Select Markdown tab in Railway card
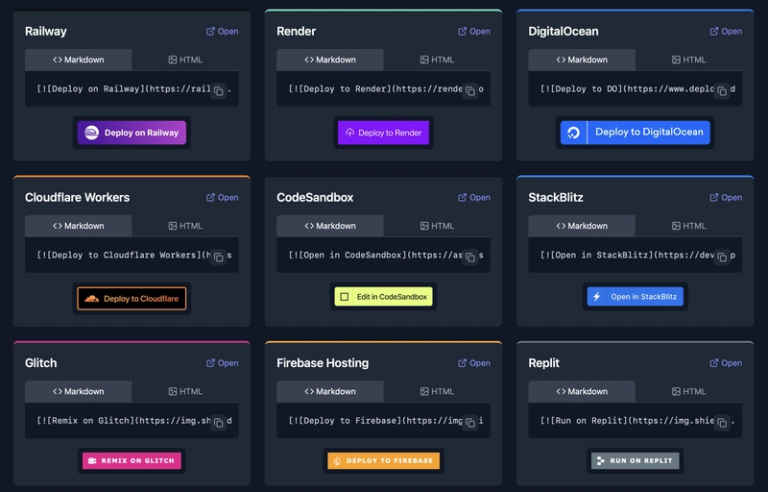This screenshot has height=492, width=768. (78, 60)
